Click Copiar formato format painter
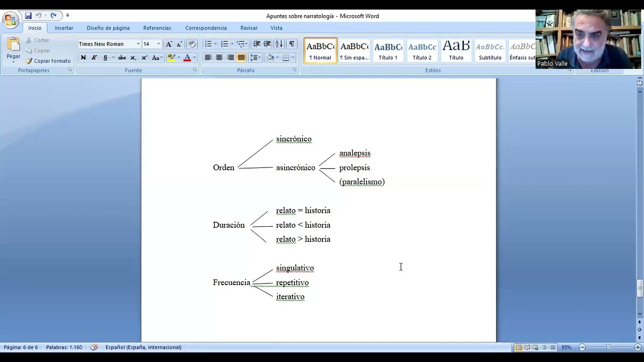644x362 pixels. pyautogui.click(x=48, y=61)
